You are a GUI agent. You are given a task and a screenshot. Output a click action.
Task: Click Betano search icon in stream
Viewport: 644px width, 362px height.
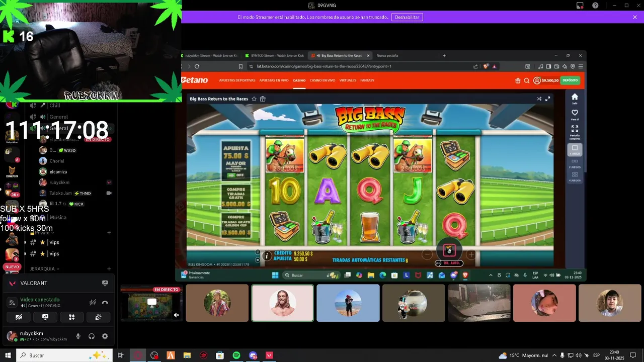coord(527,80)
